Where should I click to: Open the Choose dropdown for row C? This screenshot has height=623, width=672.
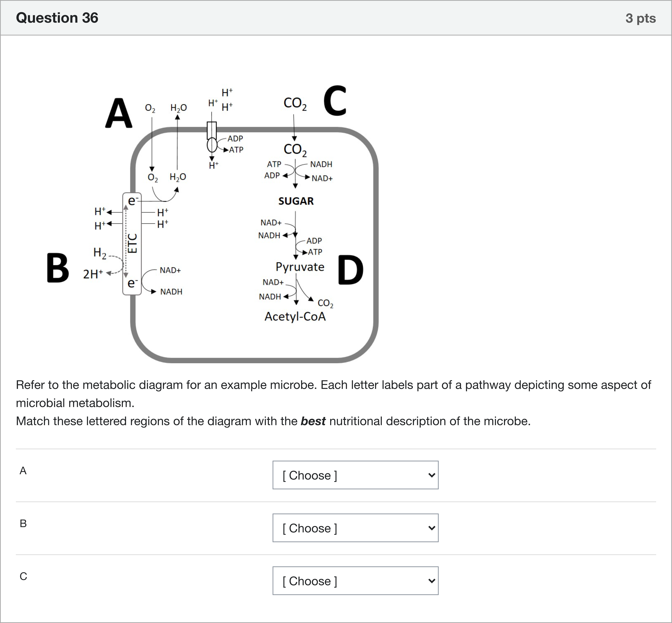coord(356,581)
